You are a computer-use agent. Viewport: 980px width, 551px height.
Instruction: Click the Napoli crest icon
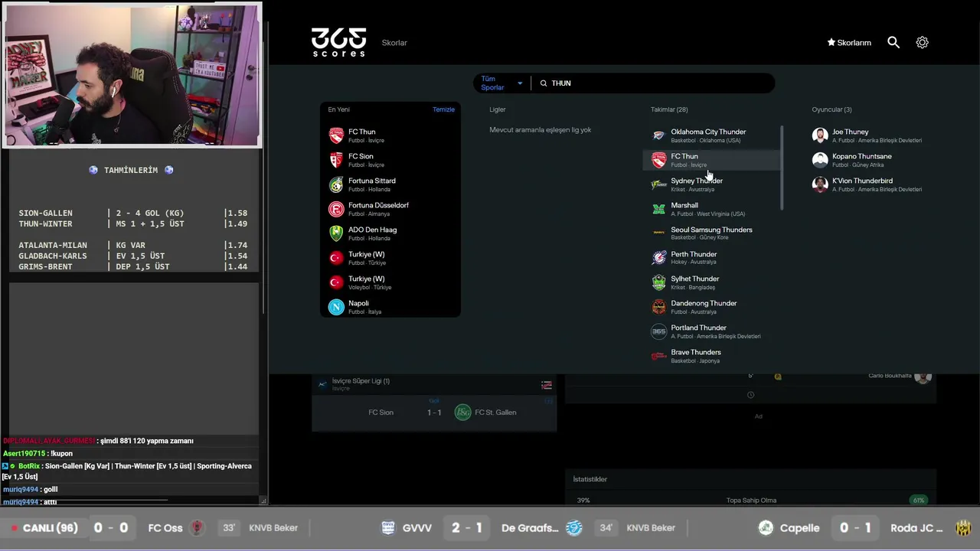pos(336,307)
